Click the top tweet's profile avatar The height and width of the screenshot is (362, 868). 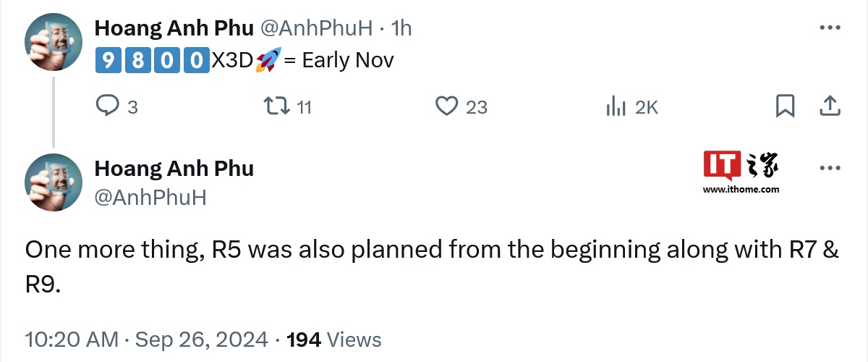pos(54,42)
